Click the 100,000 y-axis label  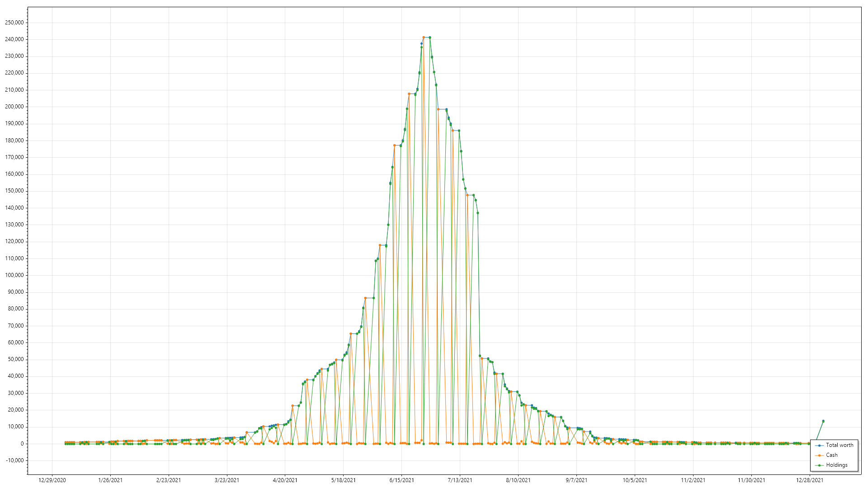coord(14,275)
